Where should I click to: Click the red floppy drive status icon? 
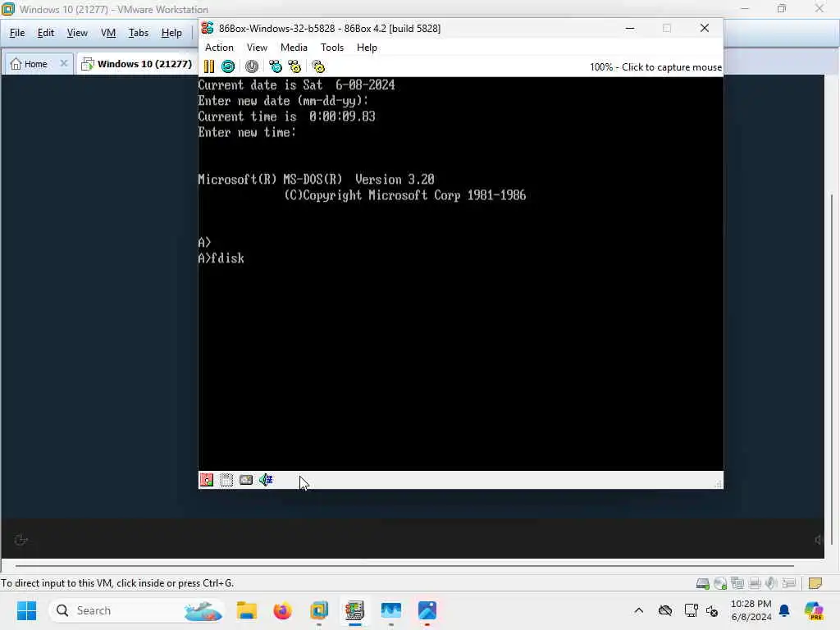coord(207,479)
